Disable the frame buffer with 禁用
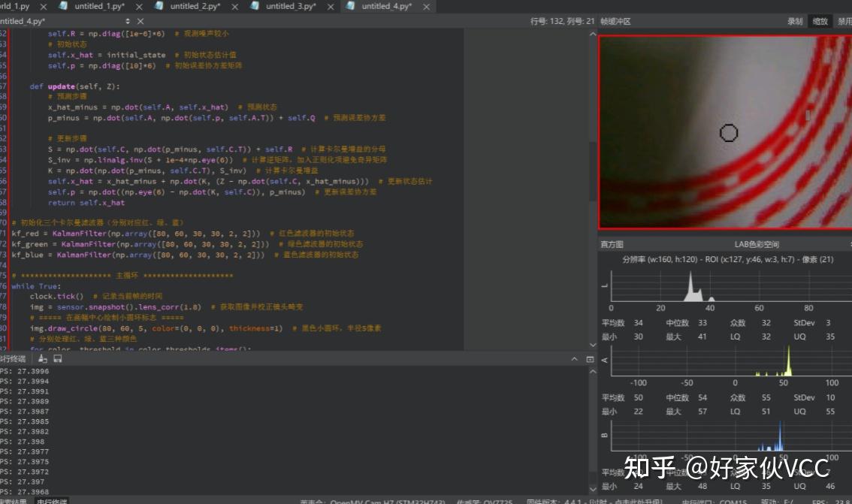The image size is (852, 504). (x=844, y=21)
